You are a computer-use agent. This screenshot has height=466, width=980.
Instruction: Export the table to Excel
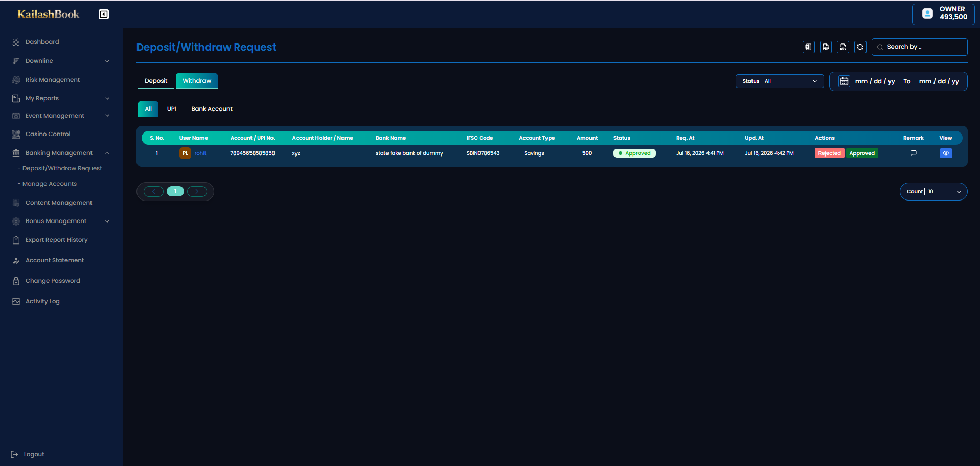808,47
